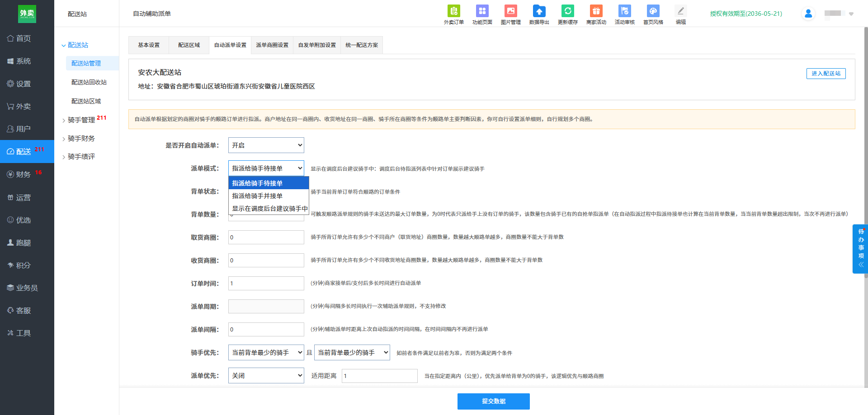Switch to the 派单商圈设置 tab

click(272, 45)
